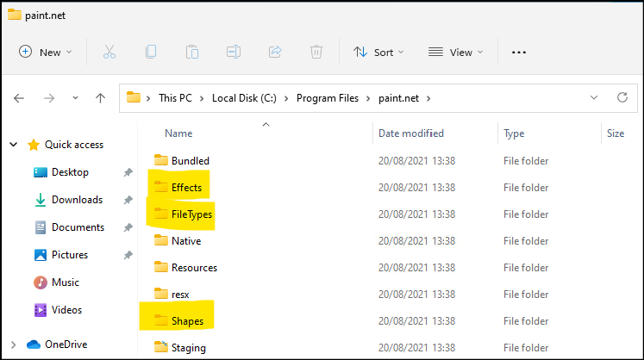
Task: Click the Share icon in toolbar
Action: [x=275, y=52]
